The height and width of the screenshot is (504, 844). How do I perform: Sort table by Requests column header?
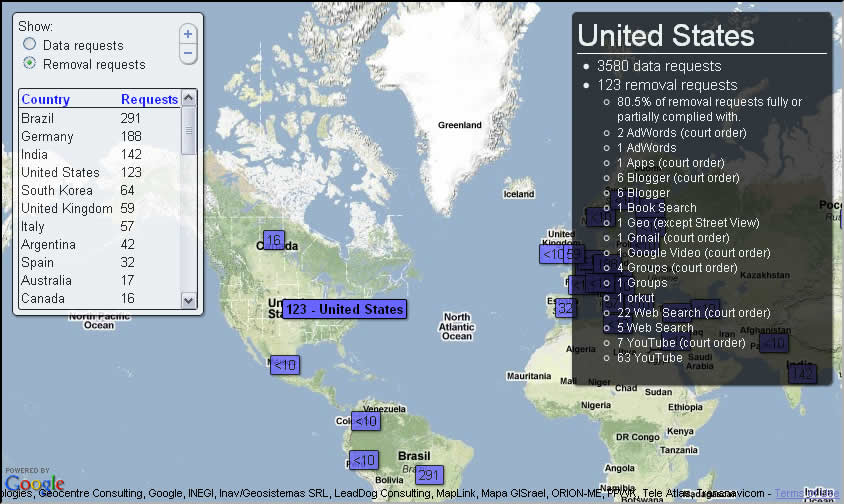pyautogui.click(x=149, y=99)
